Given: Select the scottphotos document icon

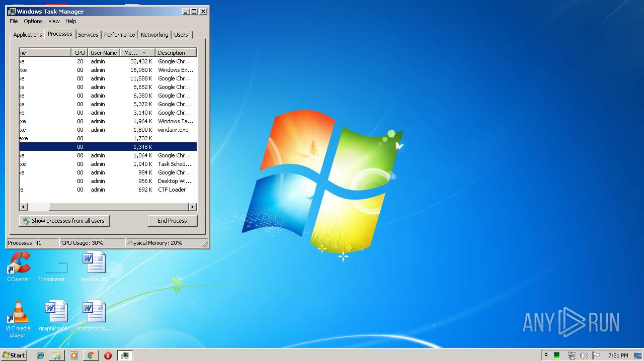Looking at the screenshot, I should [x=94, y=316].
